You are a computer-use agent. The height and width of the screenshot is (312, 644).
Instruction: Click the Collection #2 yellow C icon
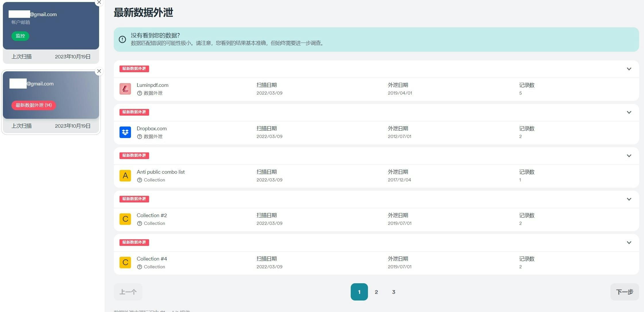coord(125,219)
